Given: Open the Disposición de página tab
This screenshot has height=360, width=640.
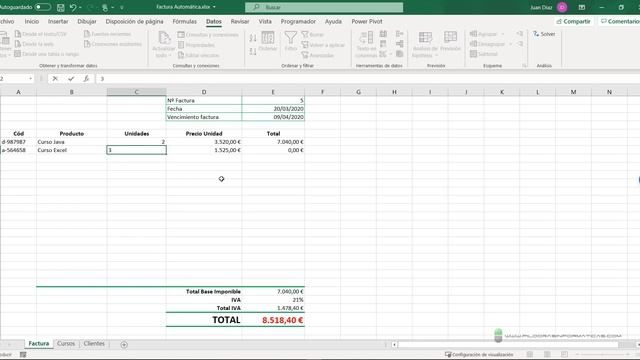Looking at the screenshot, I should (x=134, y=21).
